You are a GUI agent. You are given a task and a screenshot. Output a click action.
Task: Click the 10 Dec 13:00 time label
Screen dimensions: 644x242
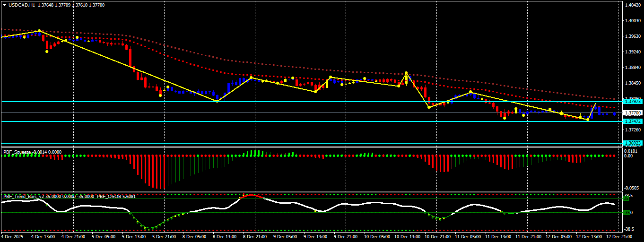[407, 236]
